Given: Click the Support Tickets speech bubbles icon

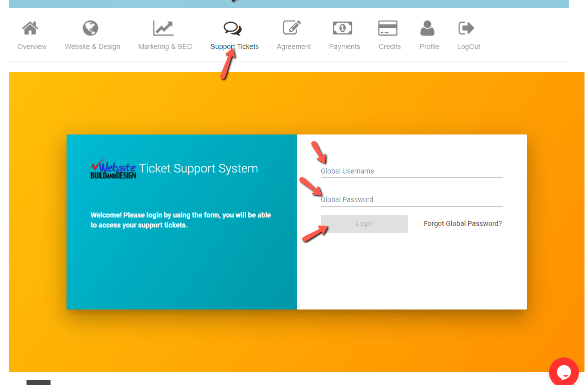Looking at the screenshot, I should (233, 28).
